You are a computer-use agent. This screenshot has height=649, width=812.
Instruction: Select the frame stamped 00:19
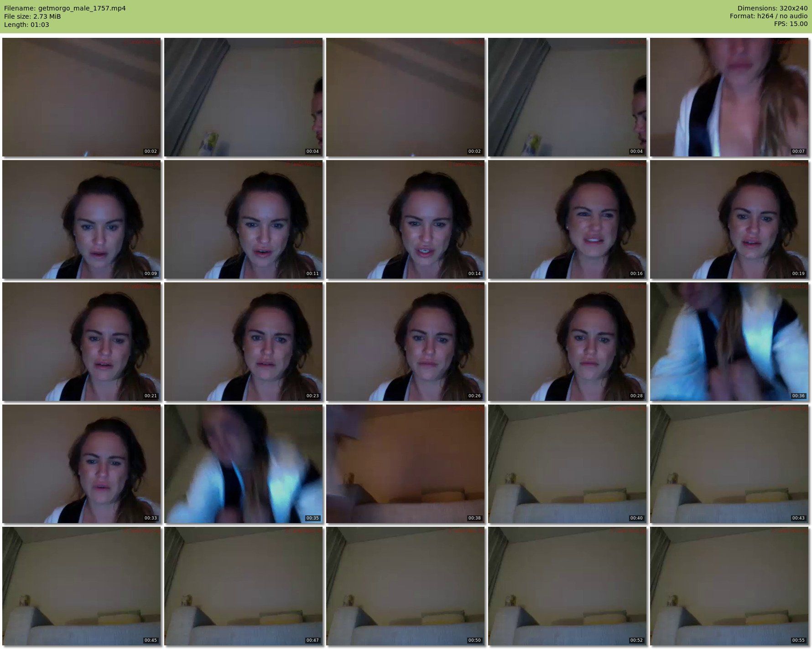click(729, 219)
